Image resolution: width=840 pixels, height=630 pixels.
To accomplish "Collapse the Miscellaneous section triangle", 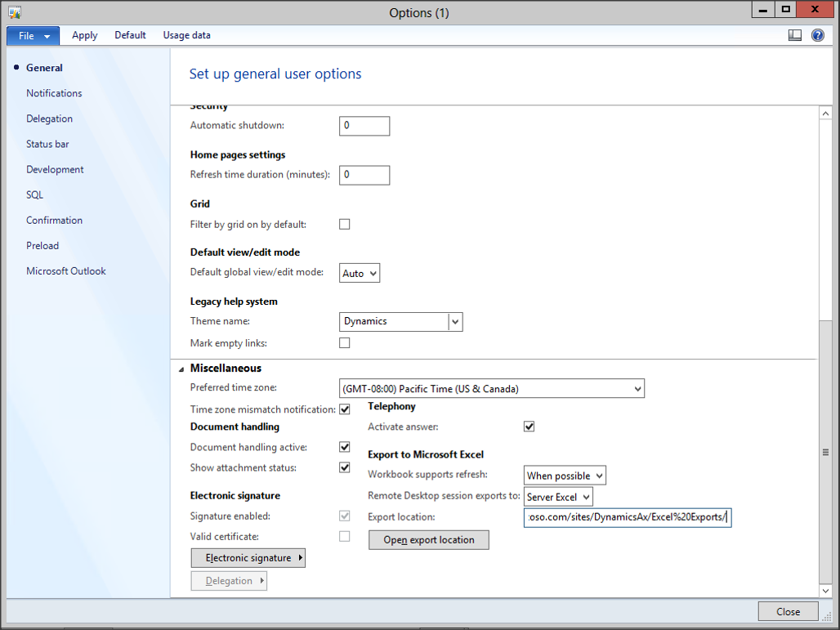I will pos(181,369).
